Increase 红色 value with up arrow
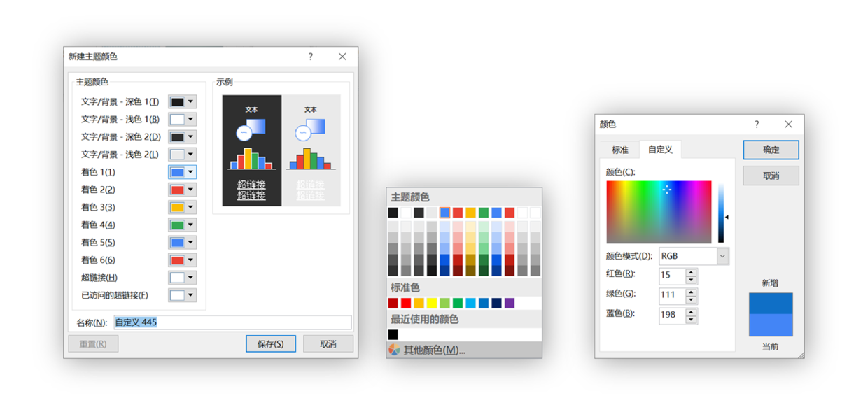Screen dimensions: 868x405 692,272
